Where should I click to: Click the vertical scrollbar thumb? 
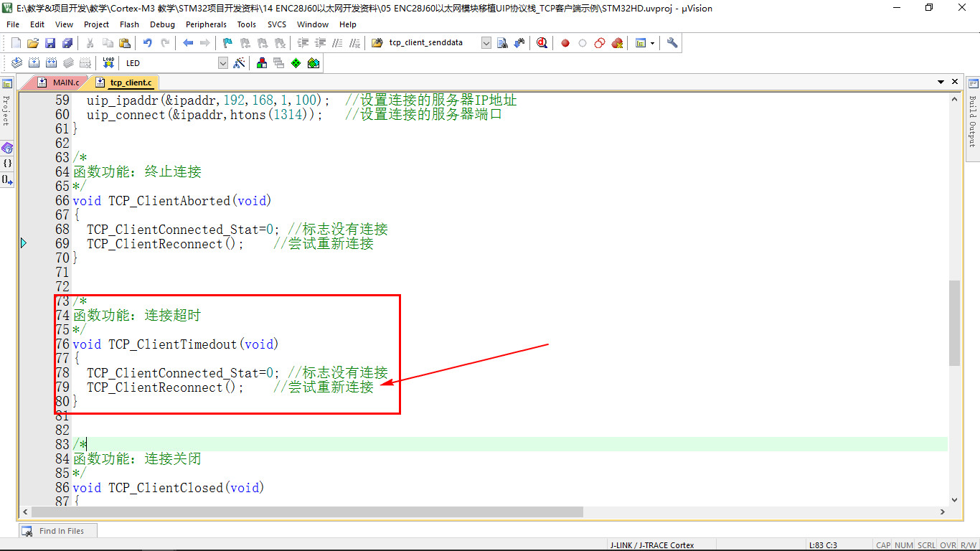click(x=954, y=323)
